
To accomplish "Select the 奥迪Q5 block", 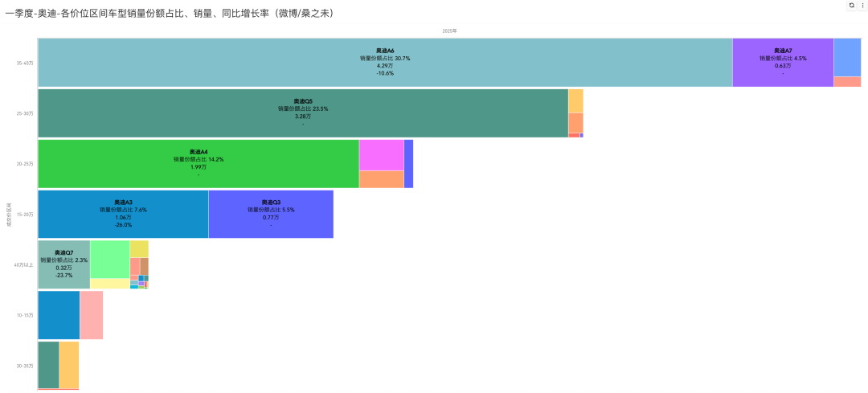I will tap(302, 113).
